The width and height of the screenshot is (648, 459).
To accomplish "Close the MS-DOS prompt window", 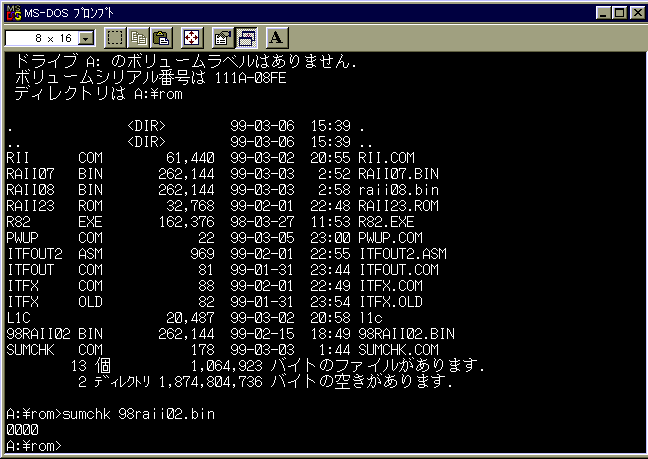I will click(637, 13).
